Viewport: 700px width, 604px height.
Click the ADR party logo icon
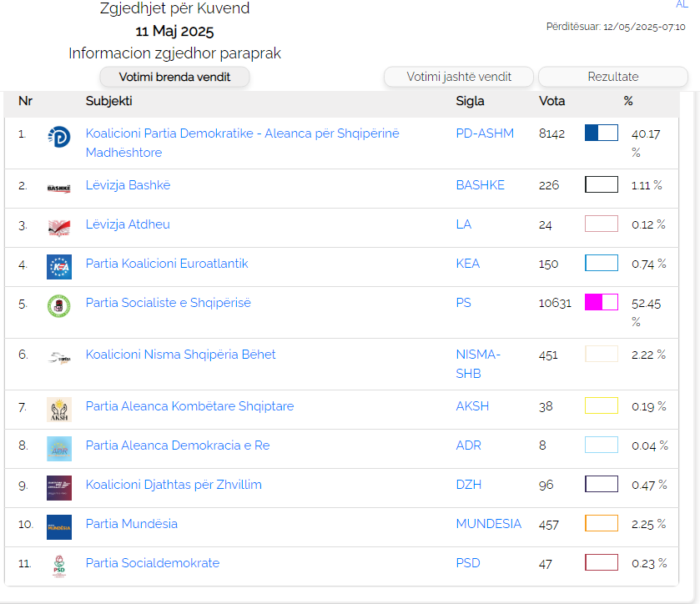[x=59, y=449]
